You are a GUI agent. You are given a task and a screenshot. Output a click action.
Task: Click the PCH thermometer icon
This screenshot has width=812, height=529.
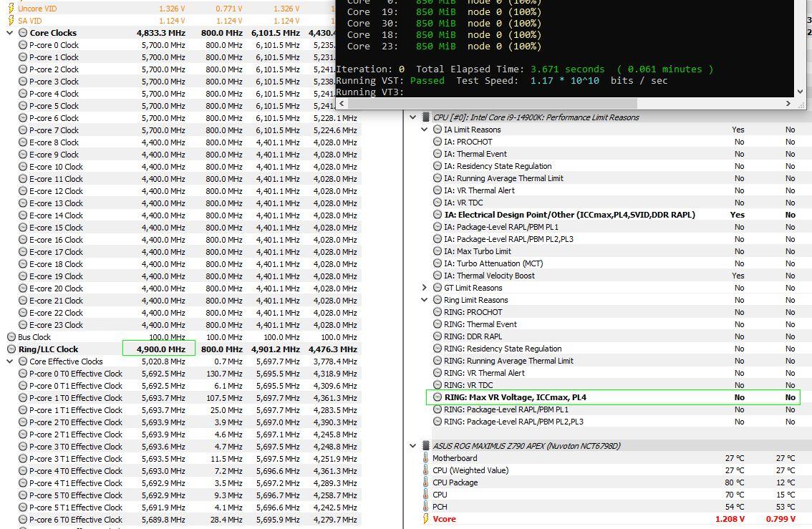(x=425, y=507)
